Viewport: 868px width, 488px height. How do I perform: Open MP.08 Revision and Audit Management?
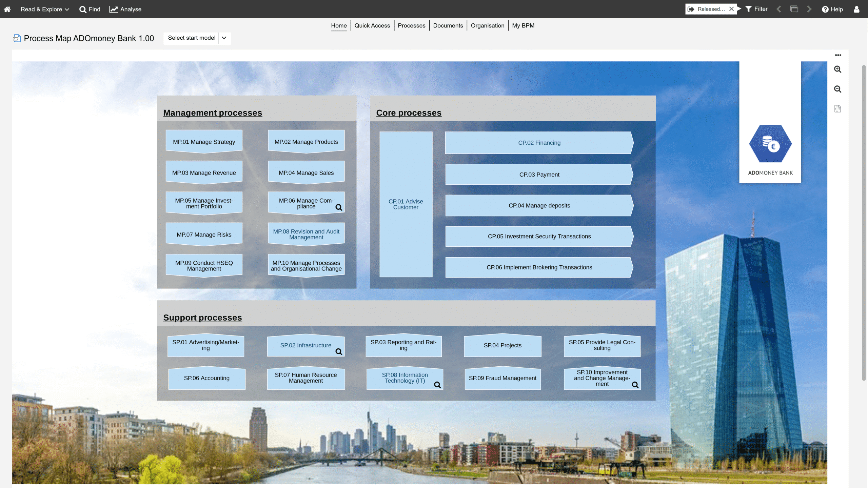(x=306, y=234)
